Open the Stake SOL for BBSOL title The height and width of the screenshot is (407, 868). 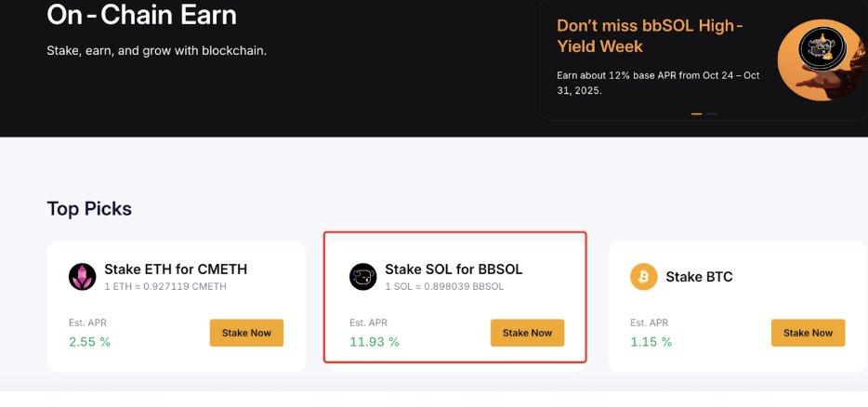click(454, 269)
